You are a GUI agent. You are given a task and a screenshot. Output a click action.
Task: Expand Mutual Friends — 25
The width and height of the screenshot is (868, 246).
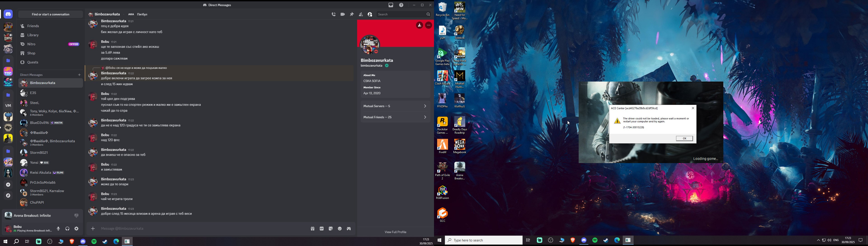pyautogui.click(x=395, y=117)
